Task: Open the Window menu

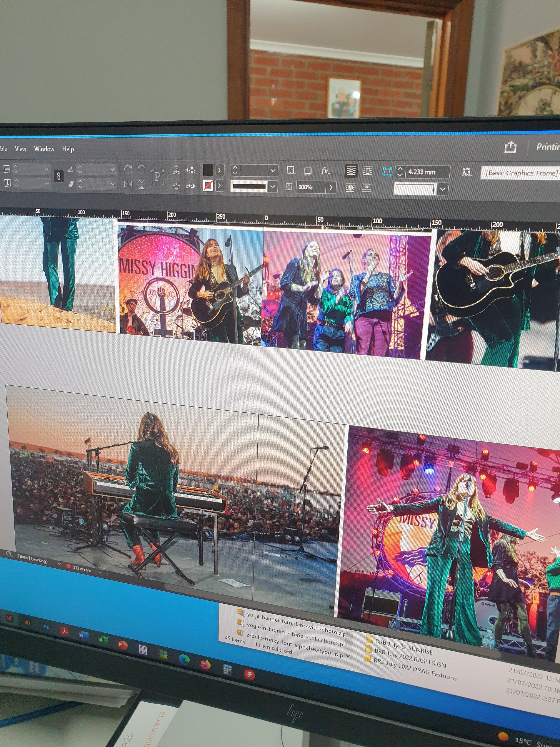Action: pos(44,149)
